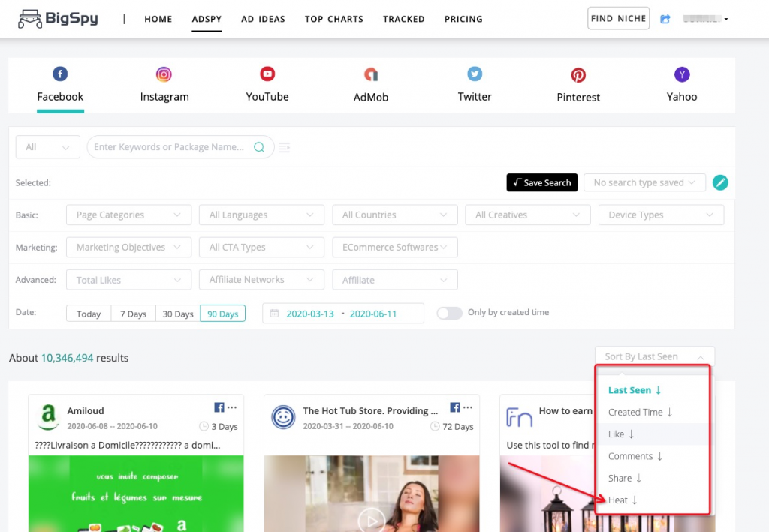Image resolution: width=769 pixels, height=532 pixels.
Task: Open the All search scope dropdown
Action: click(x=47, y=147)
